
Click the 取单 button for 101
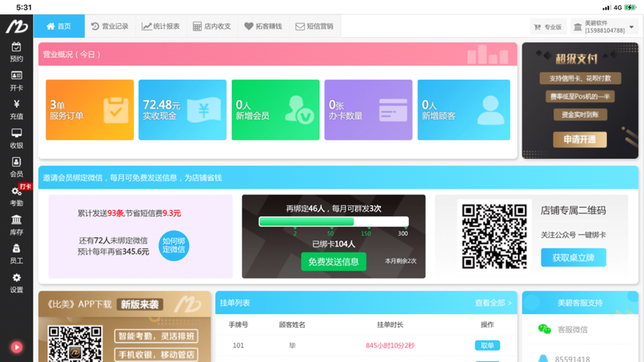[x=487, y=345]
